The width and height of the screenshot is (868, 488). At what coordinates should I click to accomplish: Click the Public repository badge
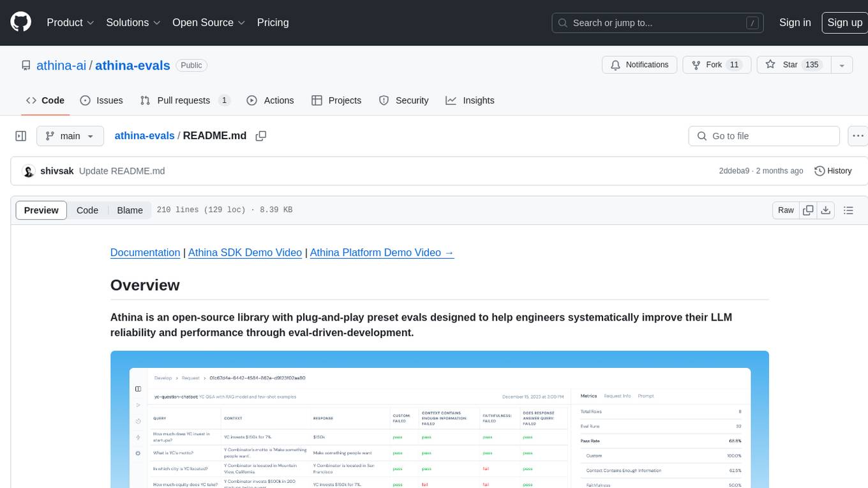click(x=191, y=65)
